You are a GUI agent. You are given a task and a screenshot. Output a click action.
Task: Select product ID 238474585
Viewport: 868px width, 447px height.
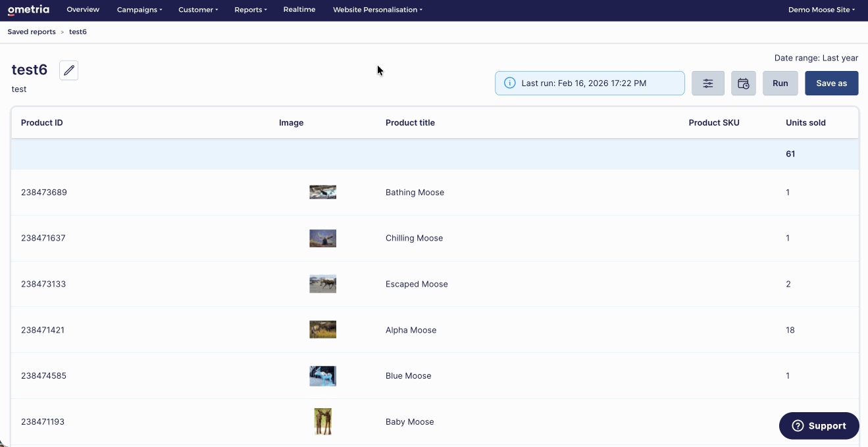pos(43,376)
